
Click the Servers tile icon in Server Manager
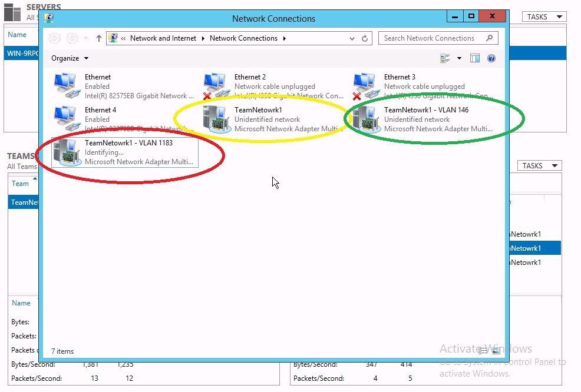tap(12, 12)
